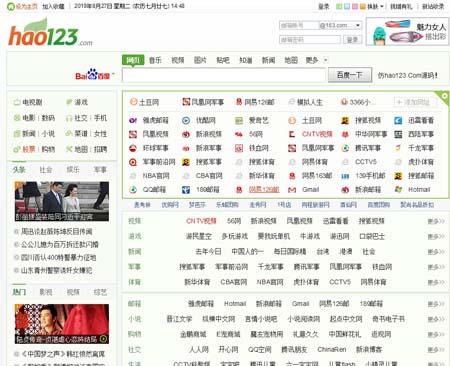Choose the green skin color swatch
This screenshot has width=450, height=366.
[x=339, y=6]
